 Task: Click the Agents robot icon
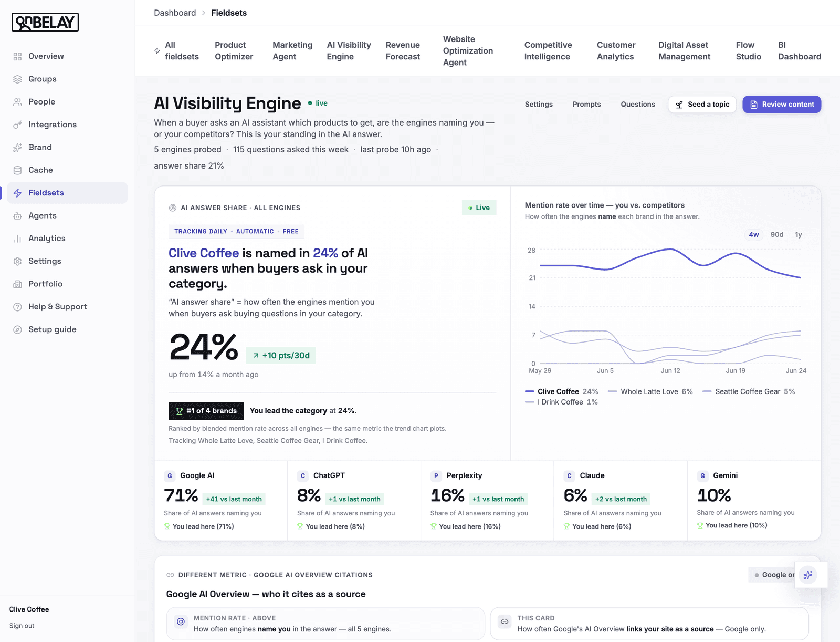(x=17, y=215)
